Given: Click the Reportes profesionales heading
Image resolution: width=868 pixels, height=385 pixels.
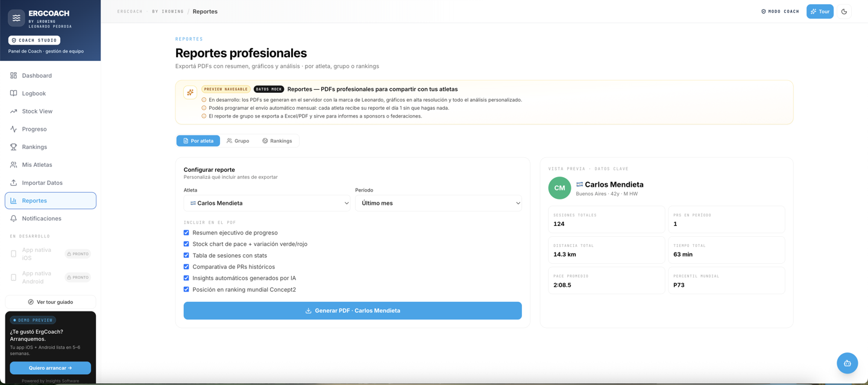Looking at the screenshot, I should [241, 53].
